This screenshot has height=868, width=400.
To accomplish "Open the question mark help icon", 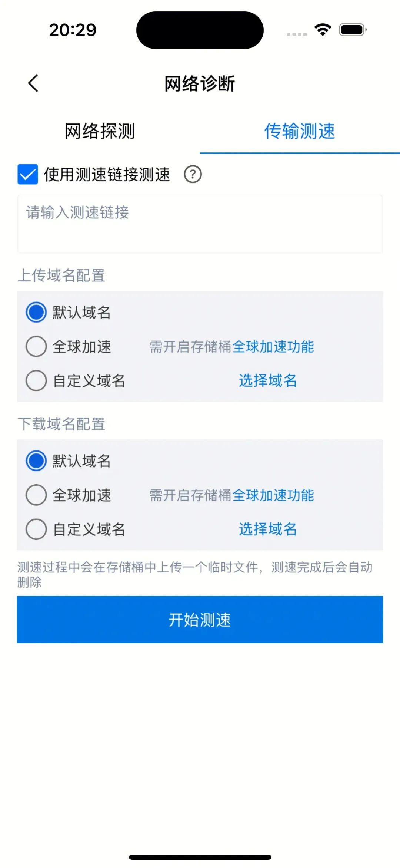I will [x=193, y=174].
